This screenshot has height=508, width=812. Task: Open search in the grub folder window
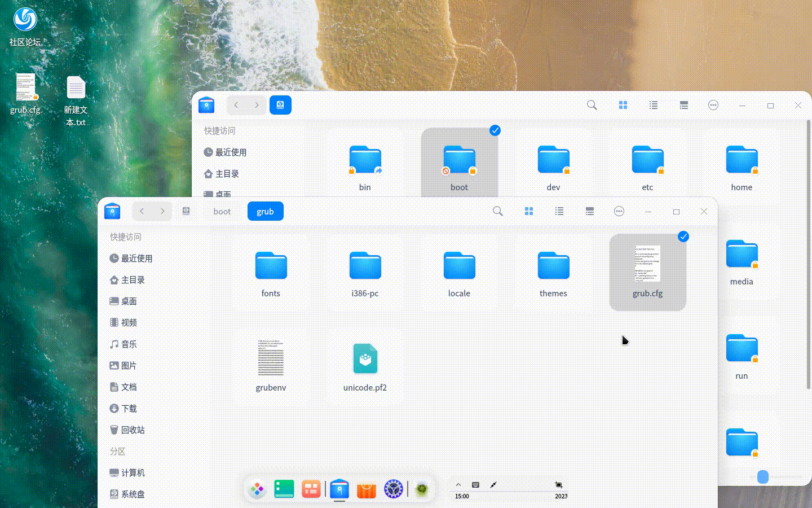point(498,211)
